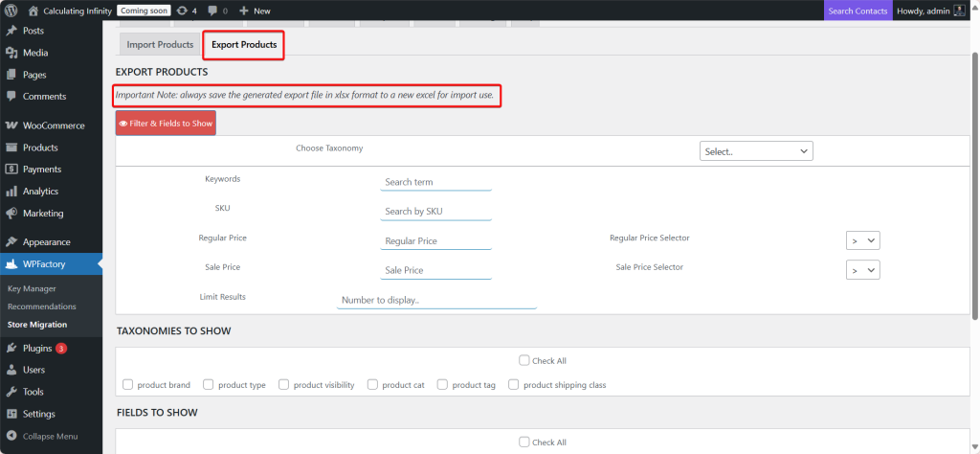Click the Search Contacts button
This screenshot has height=454, width=980.
click(857, 11)
